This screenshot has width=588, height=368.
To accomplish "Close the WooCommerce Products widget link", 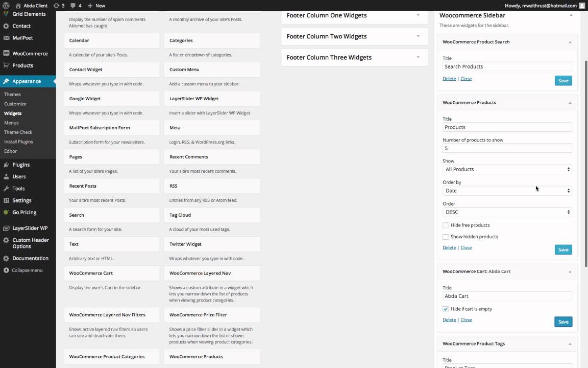I will tap(466, 247).
